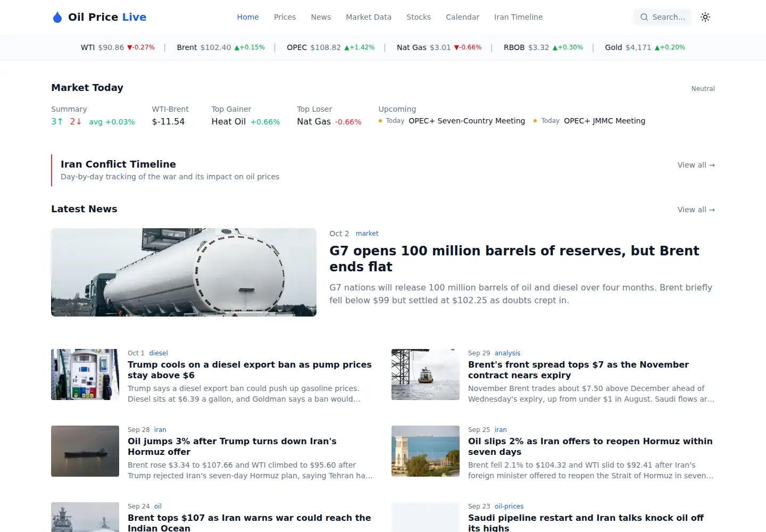Open the Prices nav item
The height and width of the screenshot is (532, 766).
(285, 17)
